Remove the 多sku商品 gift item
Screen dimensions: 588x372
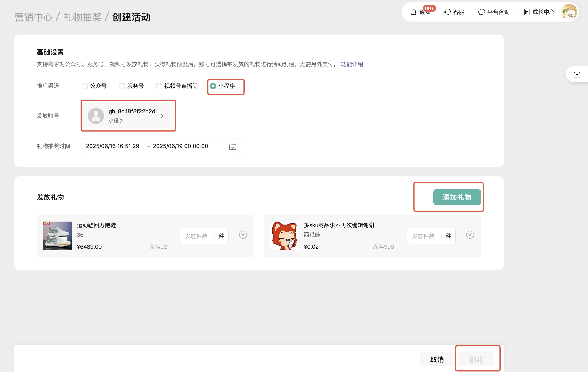coord(470,235)
